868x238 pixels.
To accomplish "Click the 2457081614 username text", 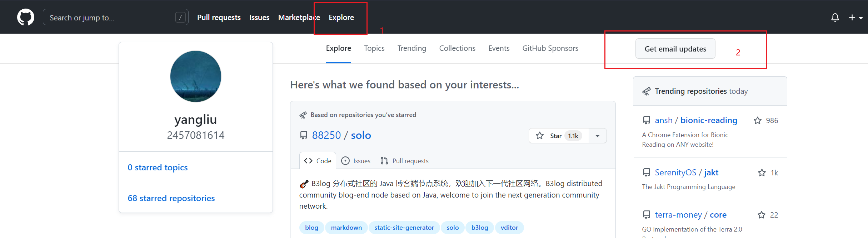I will pyautogui.click(x=196, y=135).
